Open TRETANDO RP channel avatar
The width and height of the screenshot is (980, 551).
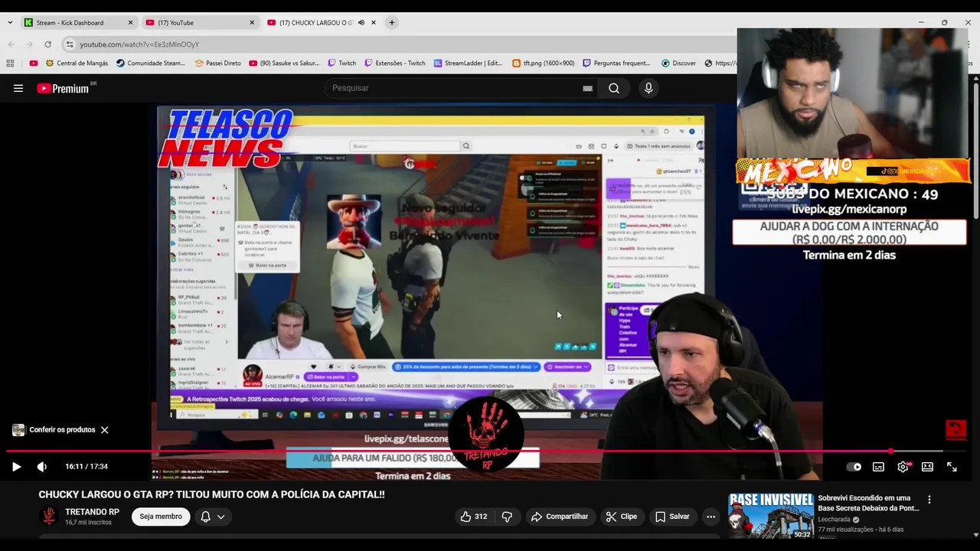[49, 517]
